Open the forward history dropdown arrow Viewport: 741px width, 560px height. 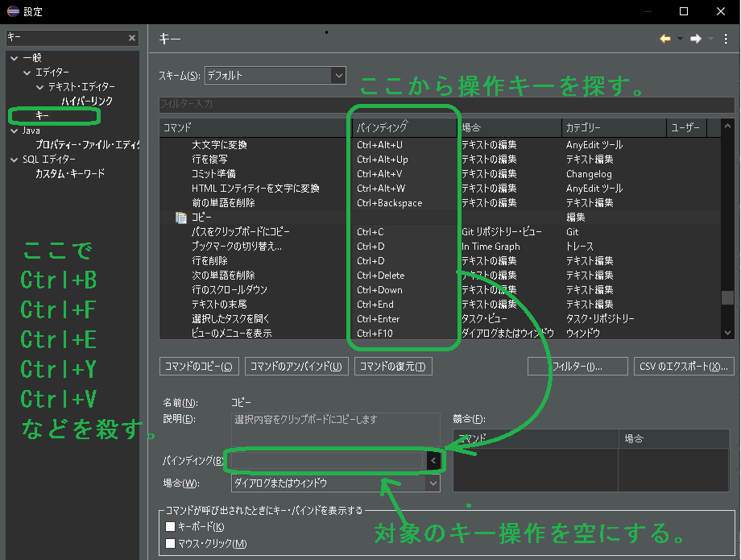[710, 39]
